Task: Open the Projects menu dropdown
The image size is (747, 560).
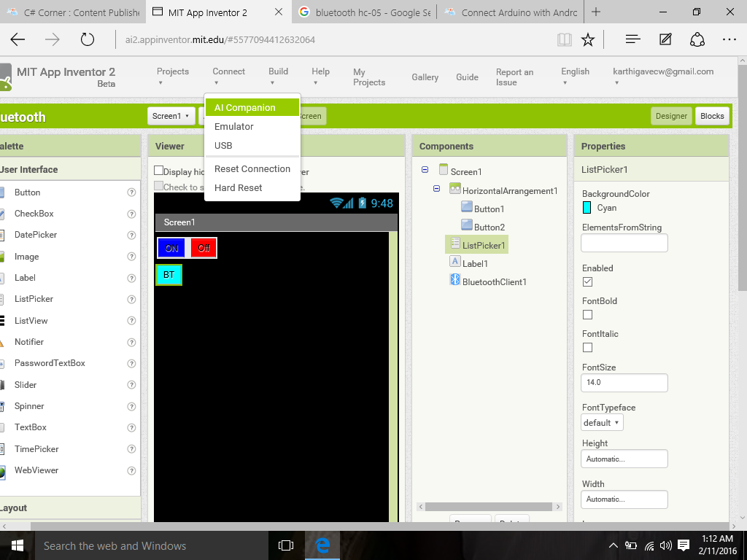Action: coord(172,76)
